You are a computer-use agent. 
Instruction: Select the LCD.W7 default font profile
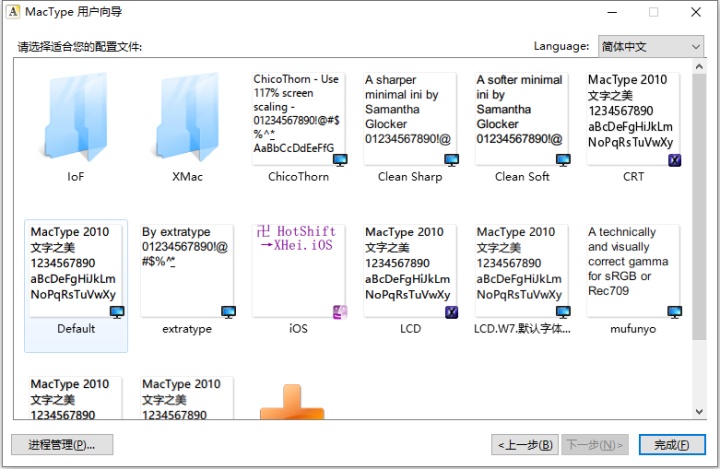tap(522, 271)
